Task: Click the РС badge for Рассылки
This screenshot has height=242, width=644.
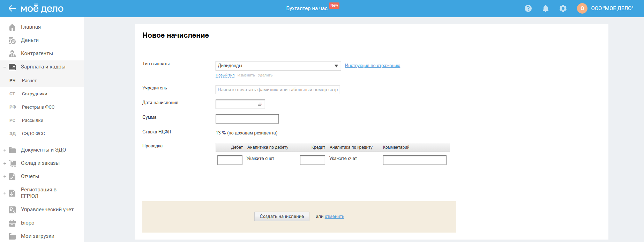Action: [13, 120]
